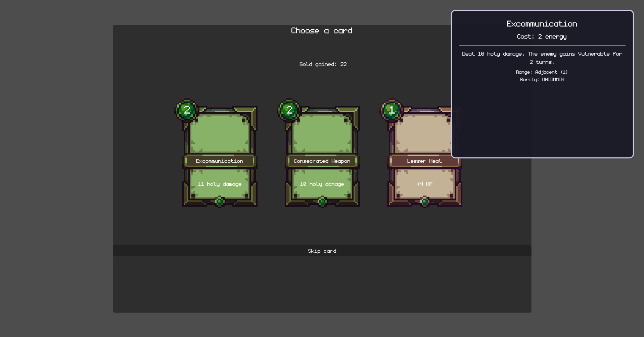
Task: Click the "+4 HP" card text
Action: pos(424,184)
